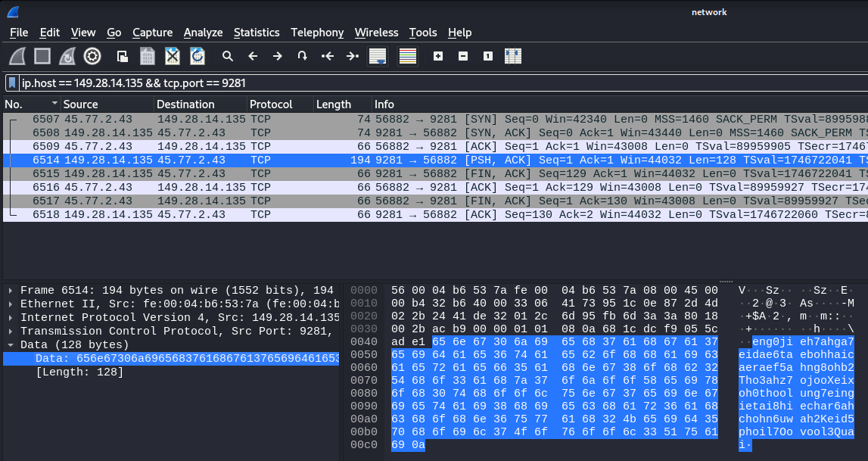
Task: Expand the Ethernet II tree node
Action: coord(11,304)
